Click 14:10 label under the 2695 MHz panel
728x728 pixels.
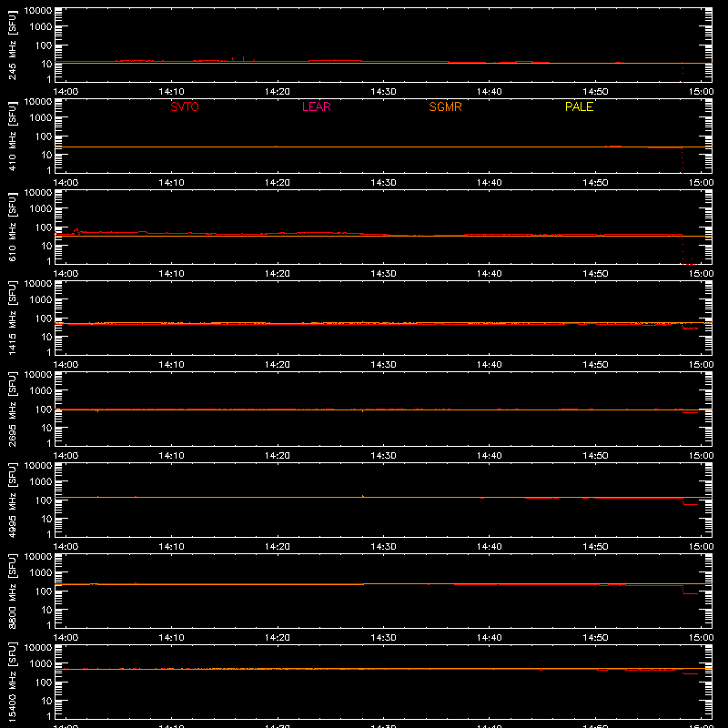coord(171,456)
